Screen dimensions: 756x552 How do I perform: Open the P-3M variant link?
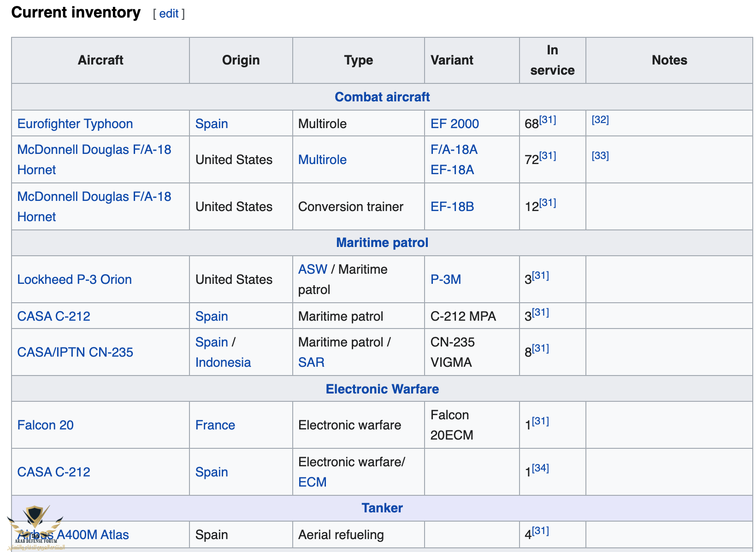point(445,279)
